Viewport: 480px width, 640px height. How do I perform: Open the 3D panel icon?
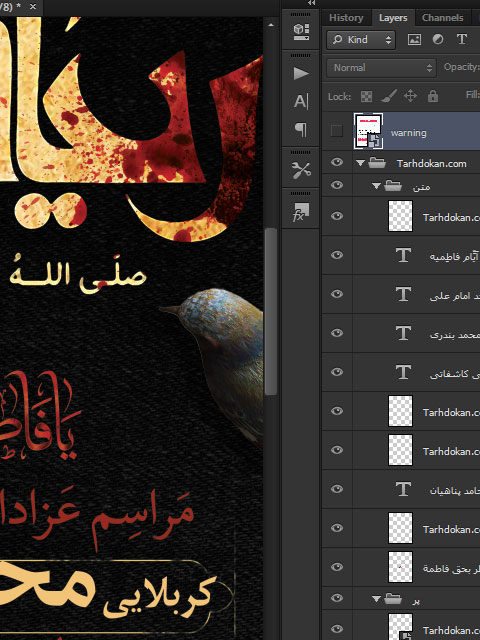click(301, 31)
